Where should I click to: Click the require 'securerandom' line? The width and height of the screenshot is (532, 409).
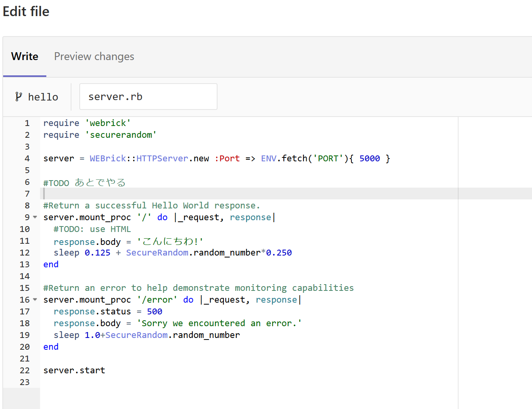click(x=100, y=135)
